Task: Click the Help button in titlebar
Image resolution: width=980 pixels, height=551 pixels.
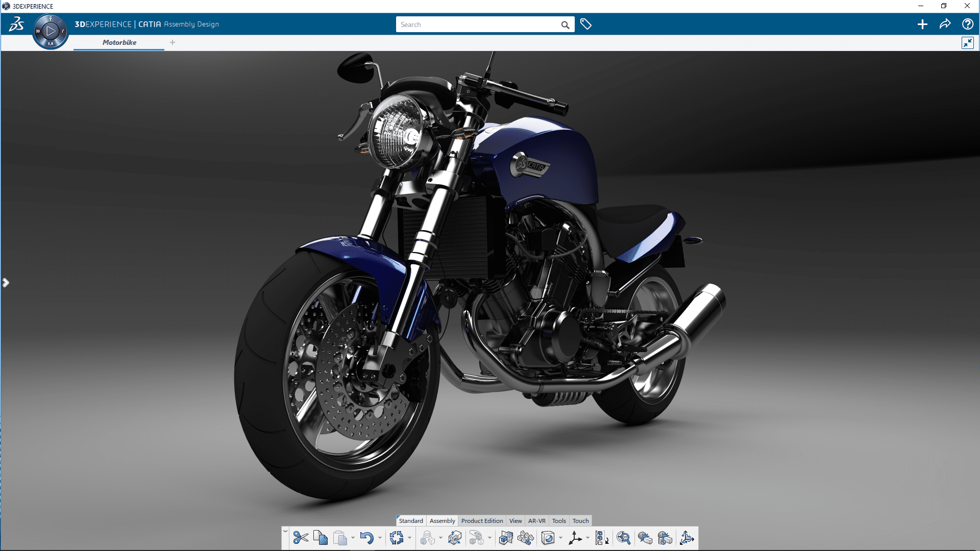Action: tap(968, 24)
